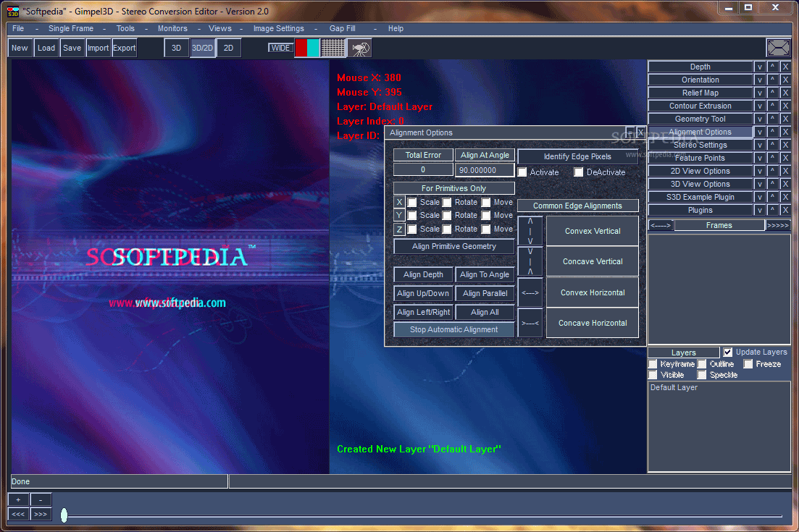This screenshot has width=799, height=532.
Task: Click the envelope icon at top right
Action: coord(778,48)
